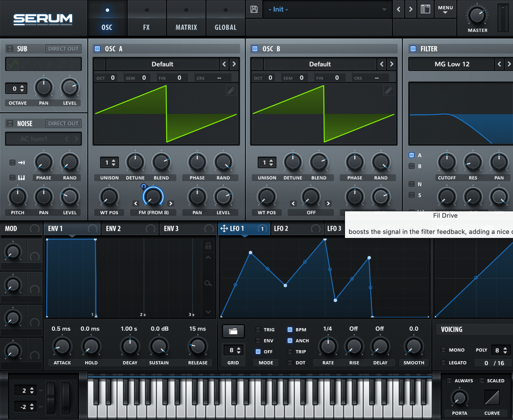Open the GRID value dropdown in LFO panel

(x=233, y=350)
